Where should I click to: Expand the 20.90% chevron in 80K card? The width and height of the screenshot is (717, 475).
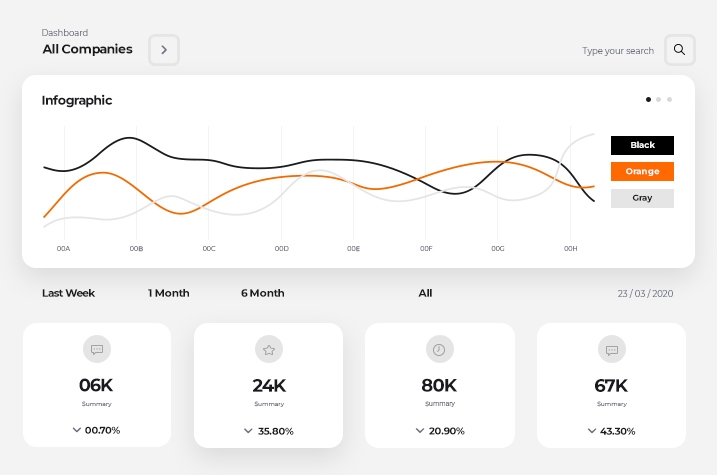[x=420, y=430]
